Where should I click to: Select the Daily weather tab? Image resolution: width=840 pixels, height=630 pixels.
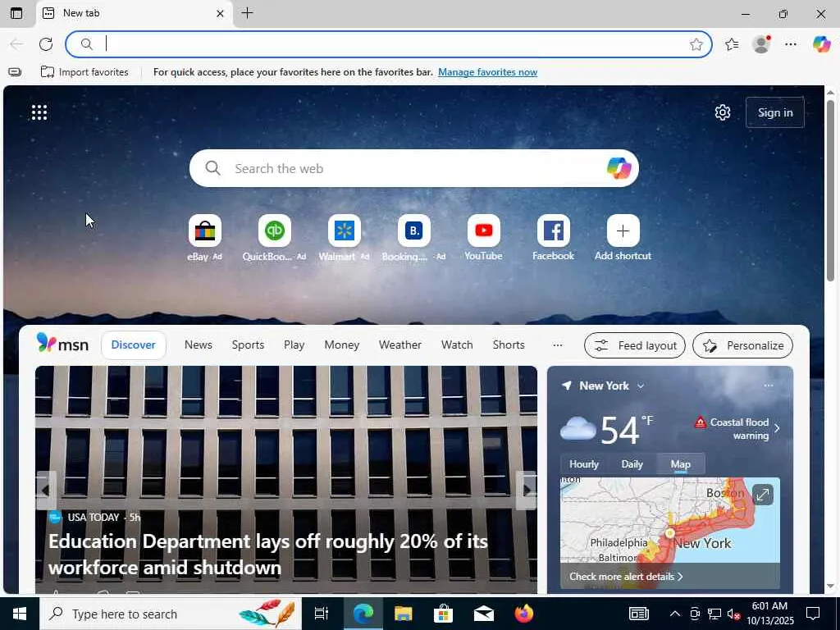[632, 464]
